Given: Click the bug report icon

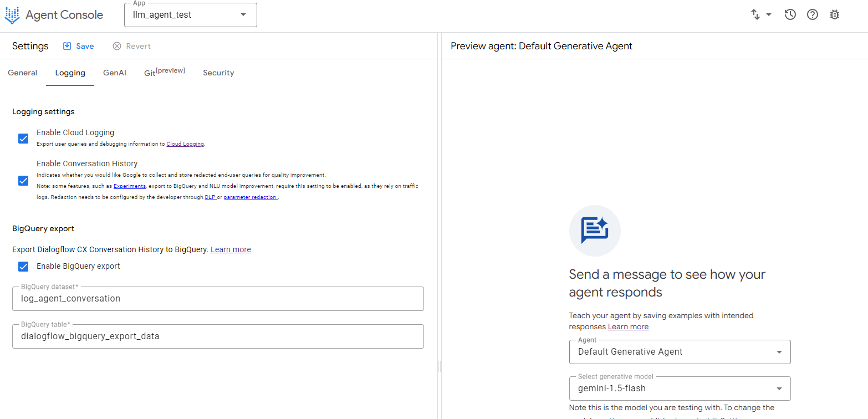Looking at the screenshot, I should pyautogui.click(x=835, y=15).
